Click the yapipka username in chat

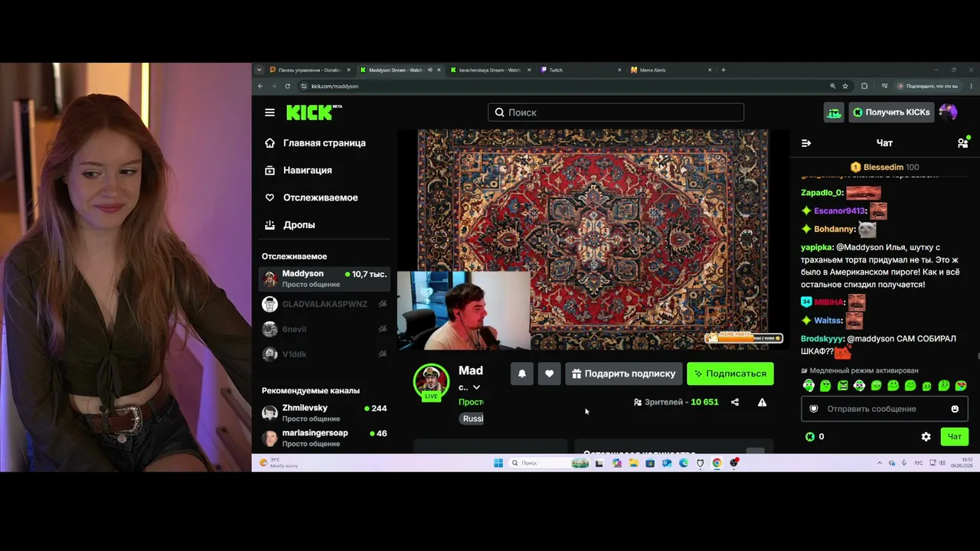pos(816,248)
